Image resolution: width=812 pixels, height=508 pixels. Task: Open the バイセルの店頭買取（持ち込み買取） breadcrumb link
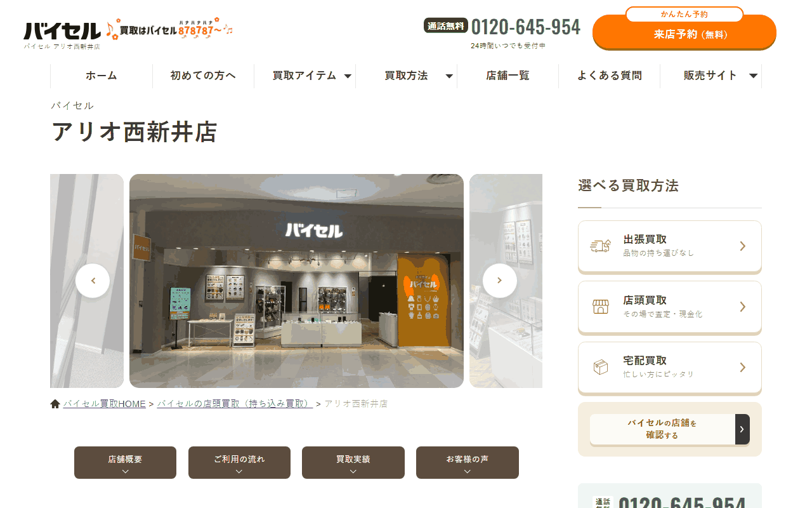(235, 404)
